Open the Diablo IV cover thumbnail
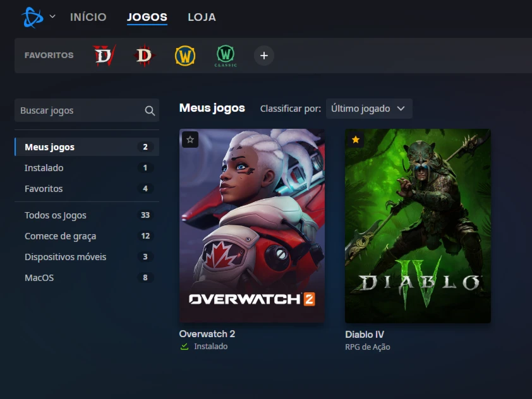This screenshot has width=532, height=399. tap(418, 226)
